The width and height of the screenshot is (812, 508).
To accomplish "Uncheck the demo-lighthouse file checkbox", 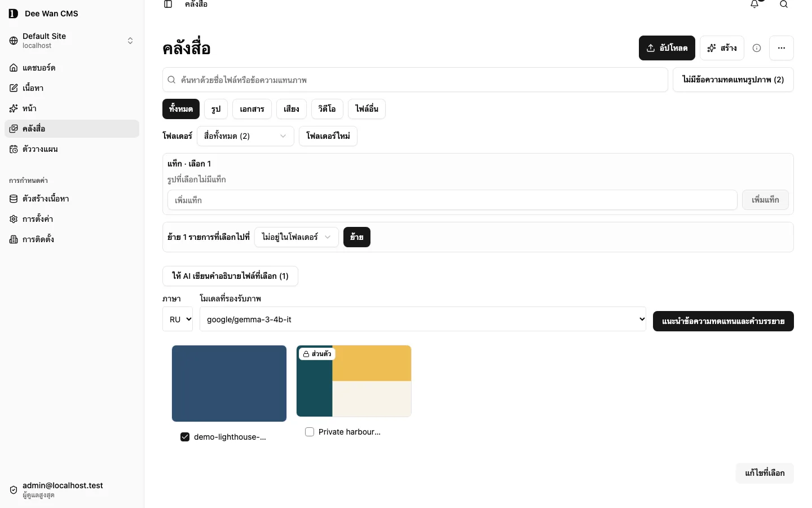I will (185, 437).
